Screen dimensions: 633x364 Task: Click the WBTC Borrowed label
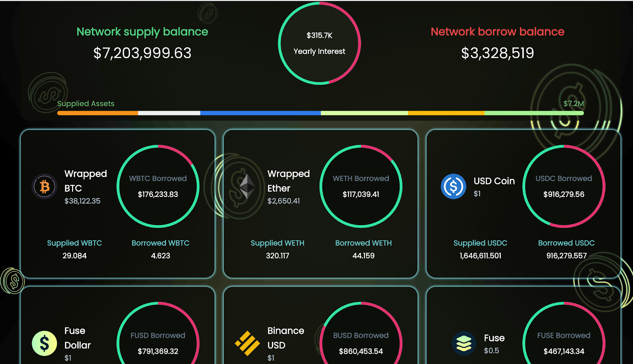tap(158, 178)
